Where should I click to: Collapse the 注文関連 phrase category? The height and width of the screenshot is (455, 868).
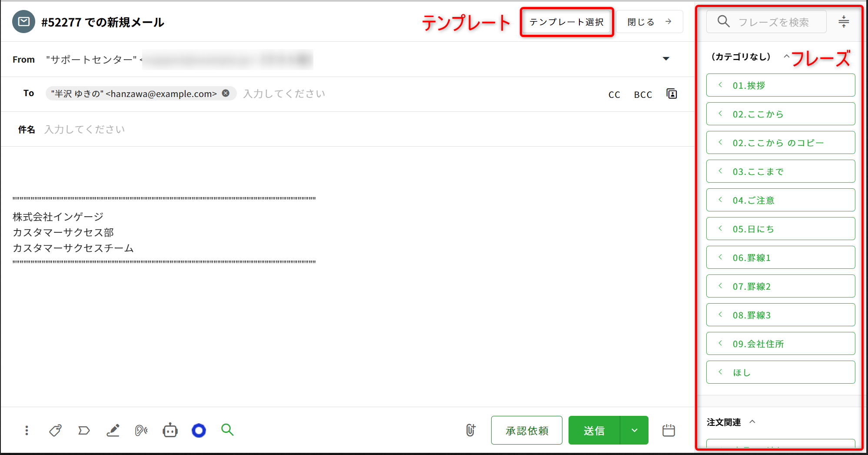tap(752, 422)
